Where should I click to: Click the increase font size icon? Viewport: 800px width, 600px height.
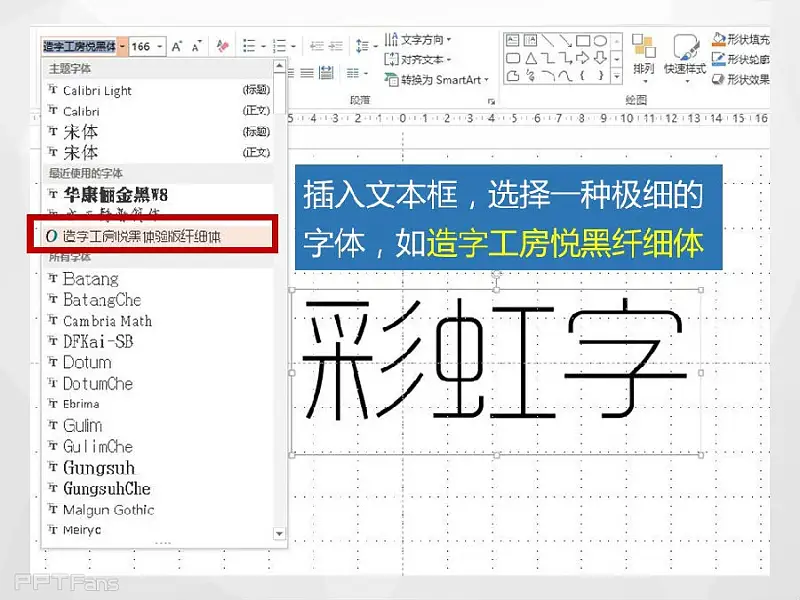(x=177, y=46)
